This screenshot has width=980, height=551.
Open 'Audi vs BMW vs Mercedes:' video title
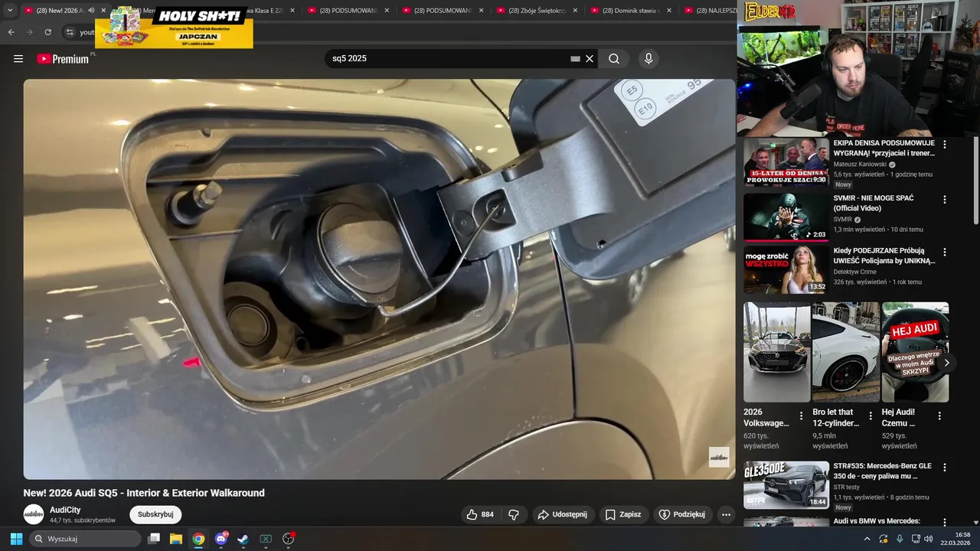click(x=877, y=521)
